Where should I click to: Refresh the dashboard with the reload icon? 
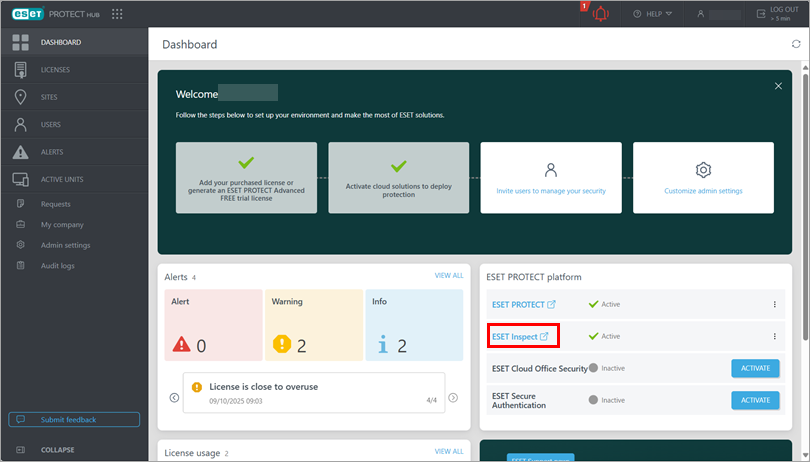pyautogui.click(x=796, y=45)
